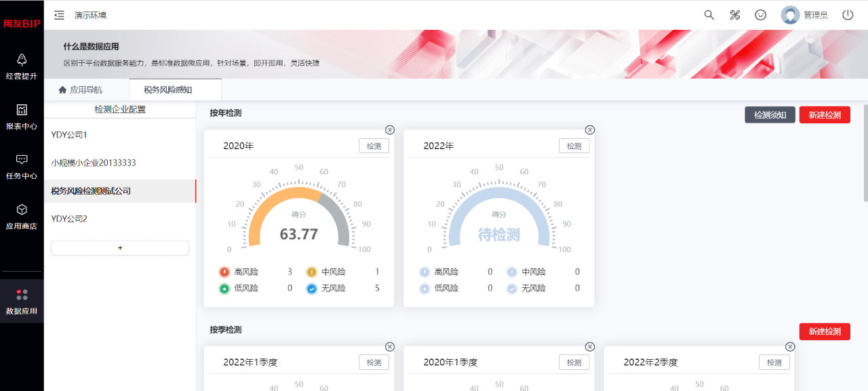Click the blue no-risk icon in 2020年 card
The image size is (868, 391).
(x=312, y=288)
